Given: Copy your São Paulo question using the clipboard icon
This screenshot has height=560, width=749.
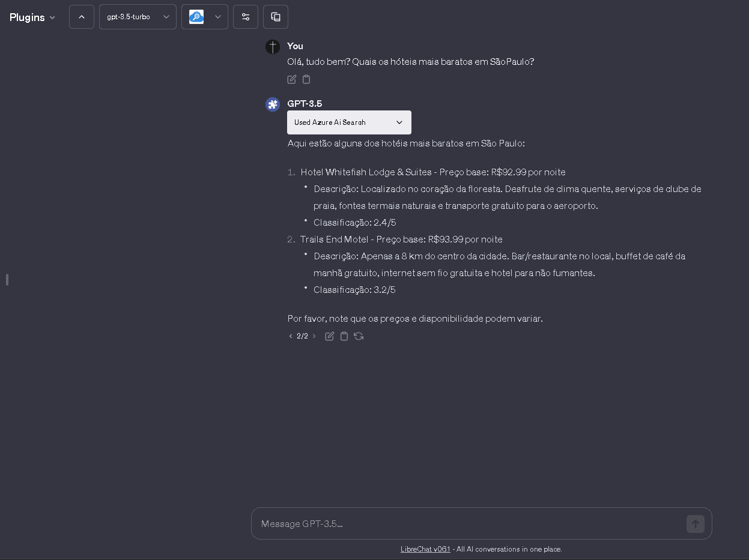Looking at the screenshot, I should (x=306, y=79).
